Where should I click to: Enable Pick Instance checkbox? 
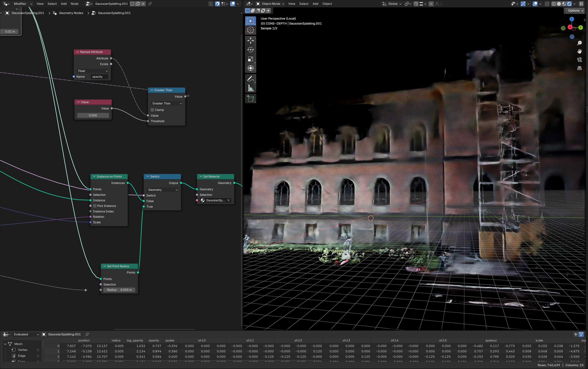click(95, 206)
